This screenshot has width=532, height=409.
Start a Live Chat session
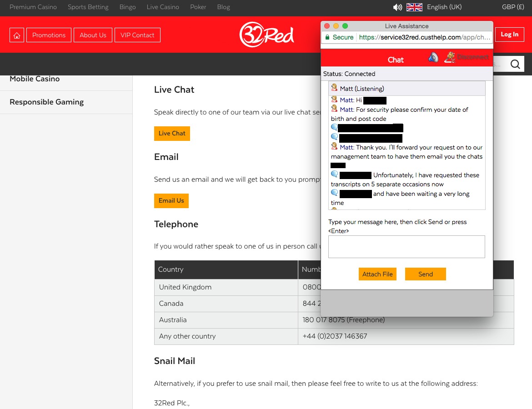172,134
